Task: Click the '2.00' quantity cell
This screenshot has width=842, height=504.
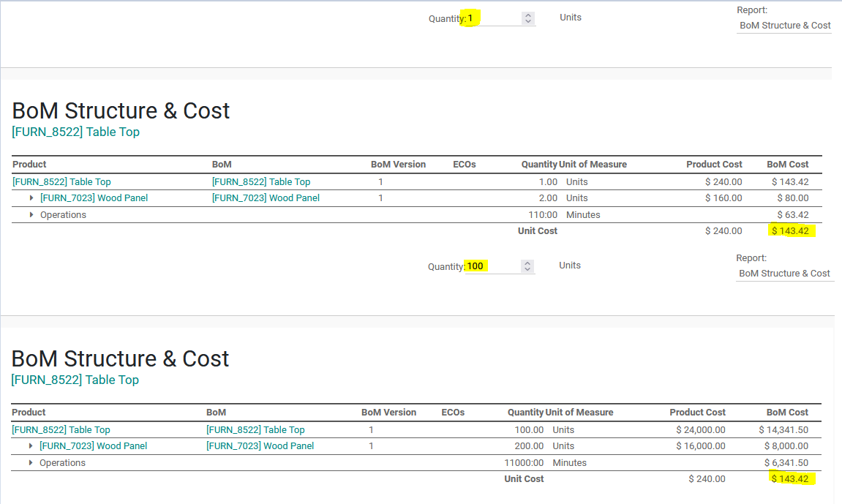Action: [x=548, y=198]
